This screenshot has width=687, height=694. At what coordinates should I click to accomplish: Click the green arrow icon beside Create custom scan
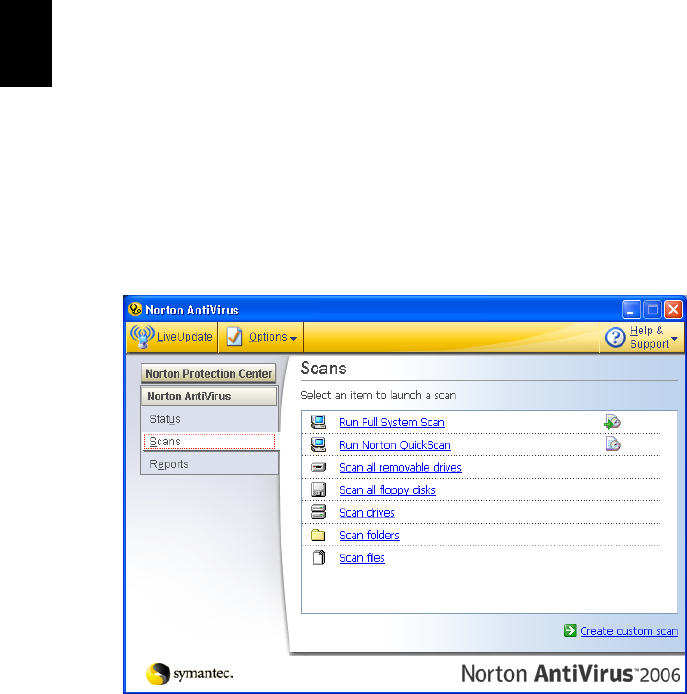pos(570,631)
